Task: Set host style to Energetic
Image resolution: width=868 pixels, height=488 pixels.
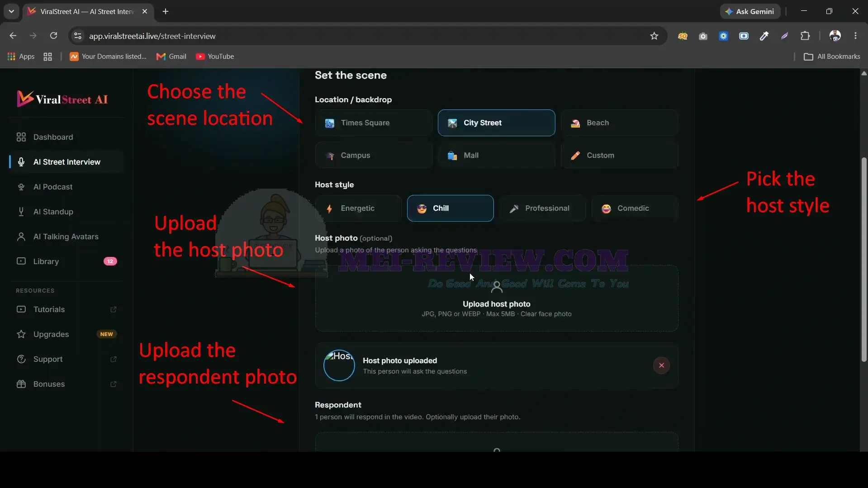Action: pyautogui.click(x=358, y=208)
